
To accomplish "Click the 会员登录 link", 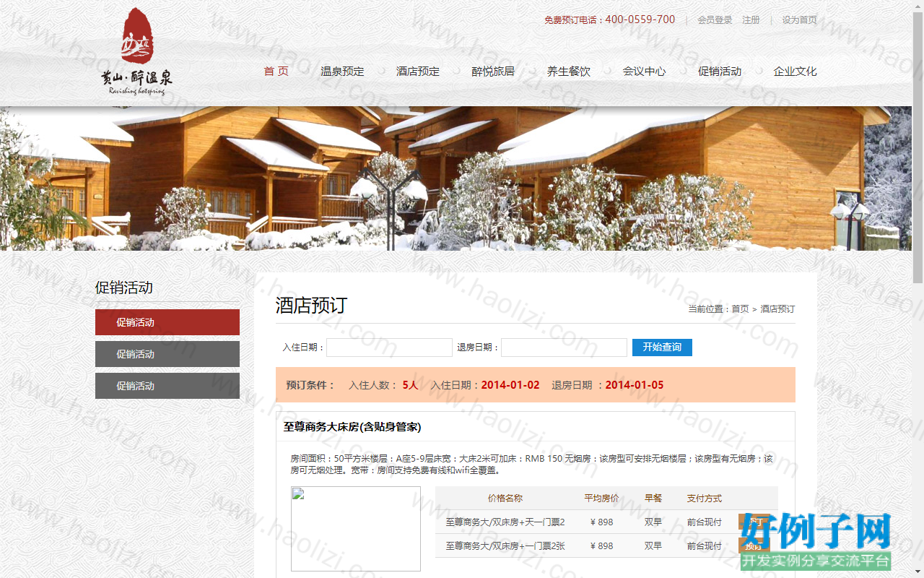I will tap(715, 20).
